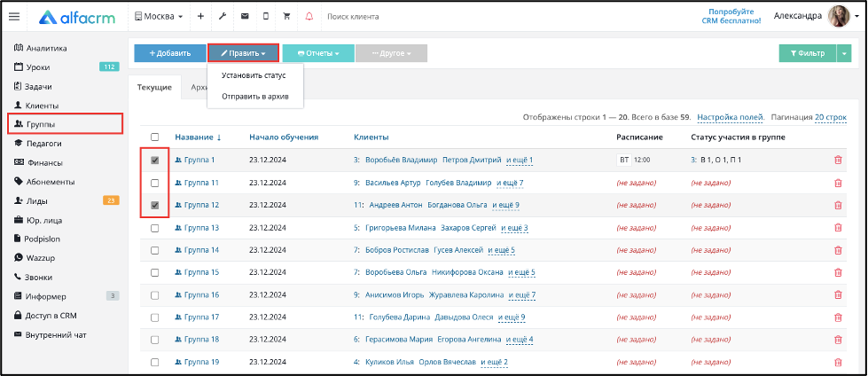Delete Группа 16 with its trash icon

(838, 294)
